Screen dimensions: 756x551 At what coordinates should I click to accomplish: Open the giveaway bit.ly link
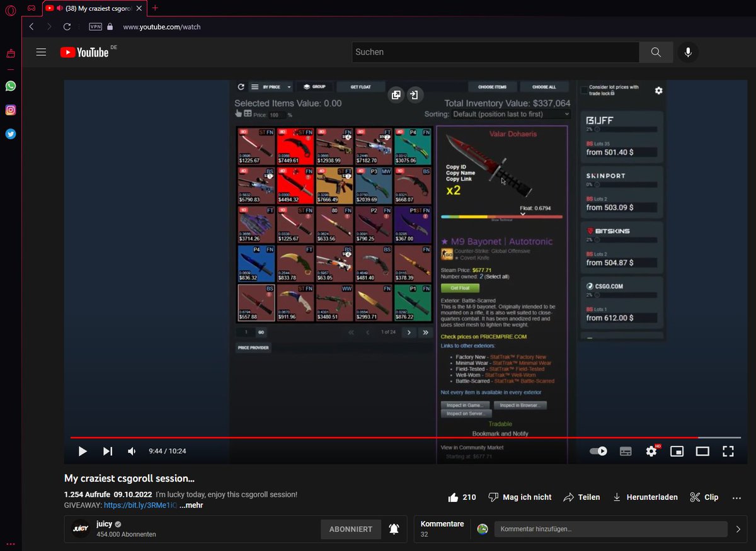pos(140,505)
